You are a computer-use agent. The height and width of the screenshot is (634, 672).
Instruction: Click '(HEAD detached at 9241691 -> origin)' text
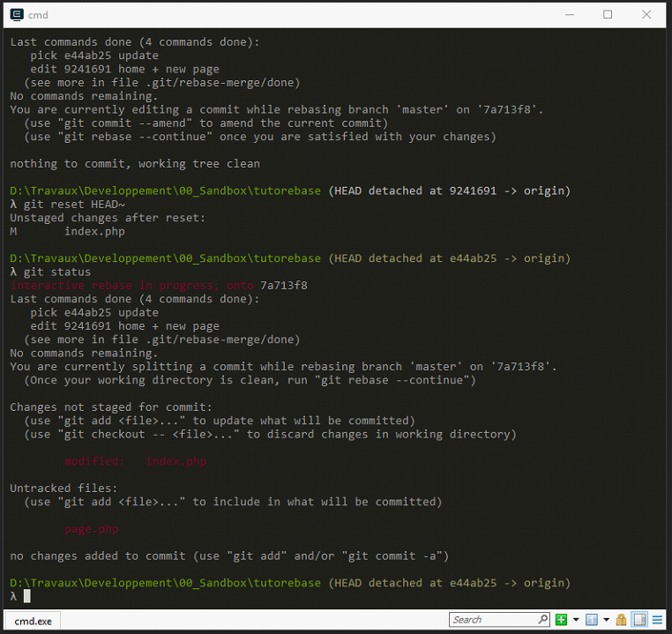point(449,190)
